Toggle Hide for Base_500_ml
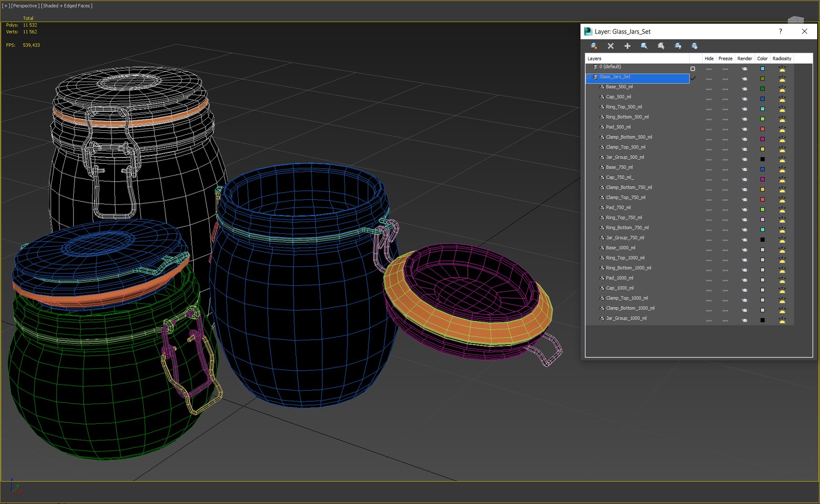Image resolution: width=820 pixels, height=504 pixels. click(709, 89)
